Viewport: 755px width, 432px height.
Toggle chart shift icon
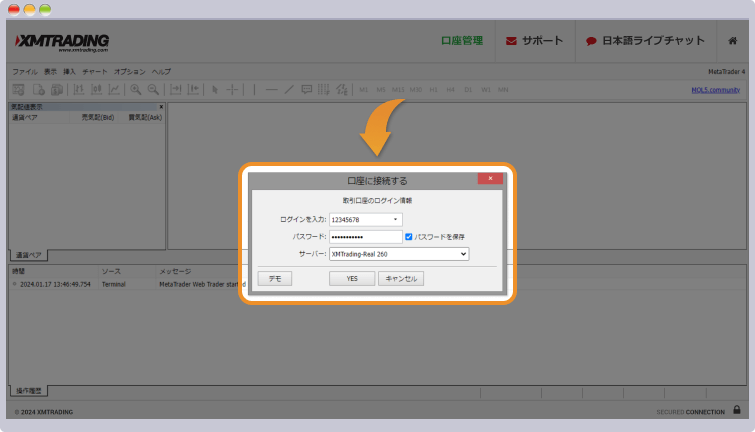pyautogui.click(x=193, y=90)
